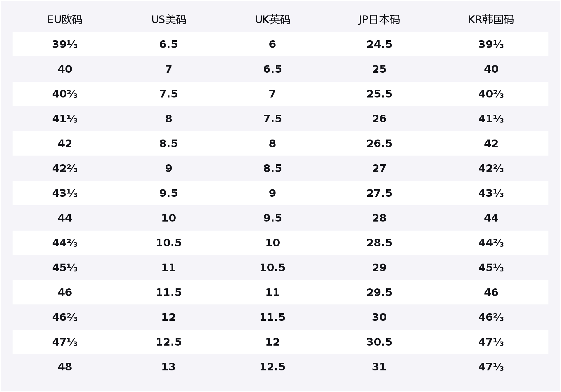The height and width of the screenshot is (392, 561).
Task: Click the UK英码 column header
Action: tap(272, 20)
